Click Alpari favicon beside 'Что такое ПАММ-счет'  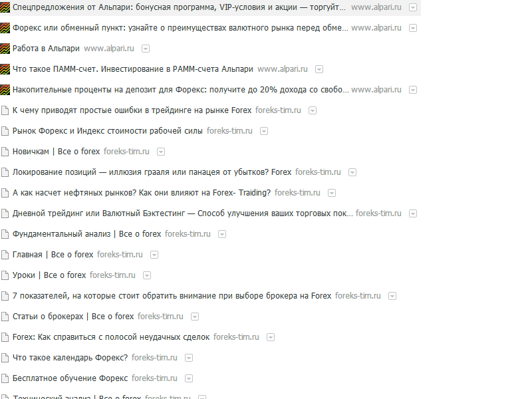(x=5, y=69)
